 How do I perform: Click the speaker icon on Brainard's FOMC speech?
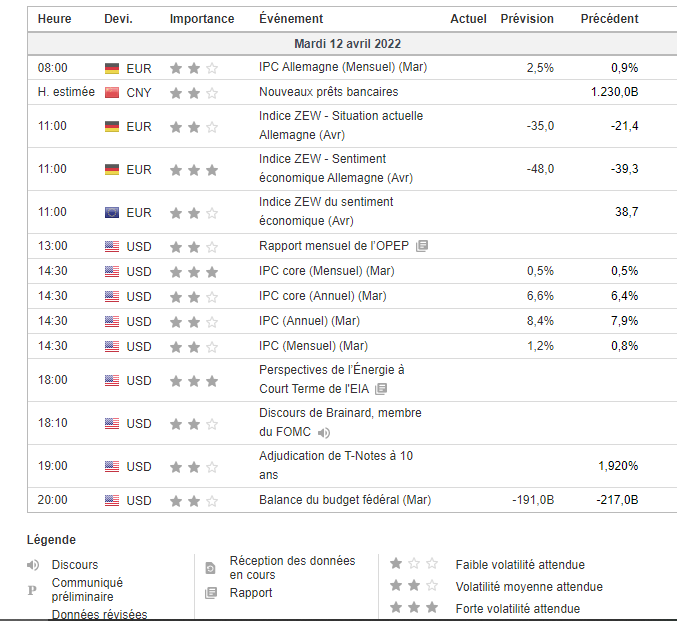tap(323, 433)
